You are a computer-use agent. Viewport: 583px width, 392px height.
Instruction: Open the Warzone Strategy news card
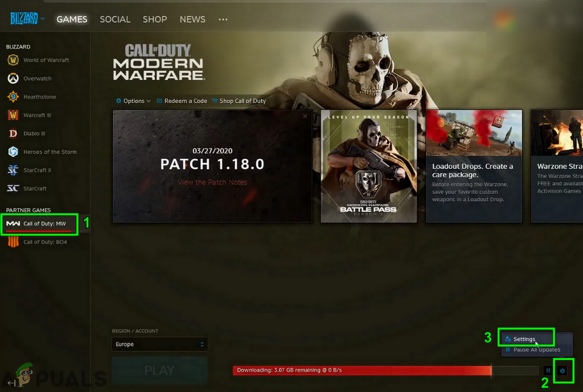(x=556, y=166)
